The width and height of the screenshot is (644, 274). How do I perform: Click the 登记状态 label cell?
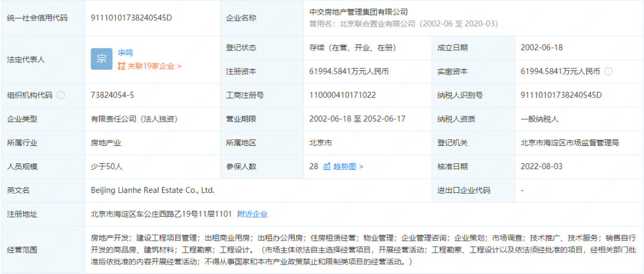click(262, 48)
